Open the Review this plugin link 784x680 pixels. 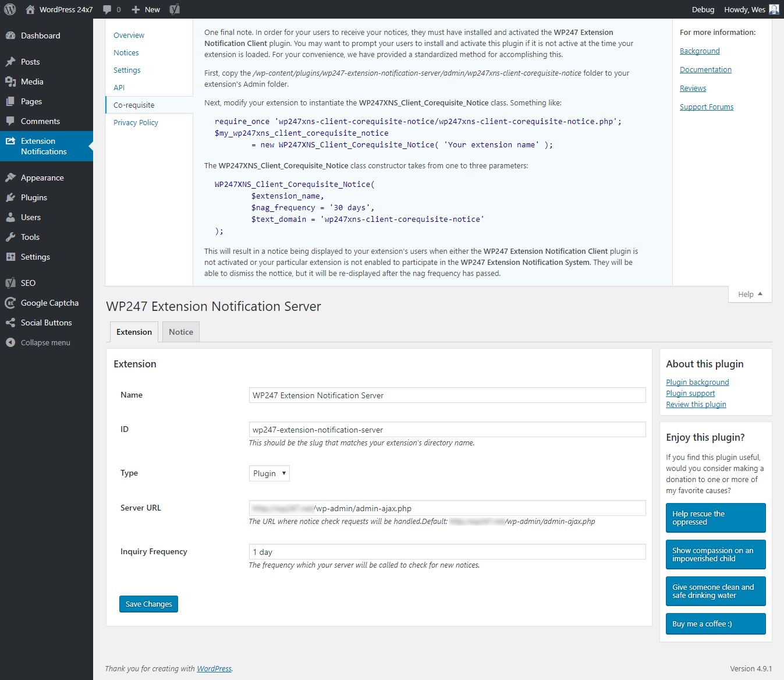[696, 404]
